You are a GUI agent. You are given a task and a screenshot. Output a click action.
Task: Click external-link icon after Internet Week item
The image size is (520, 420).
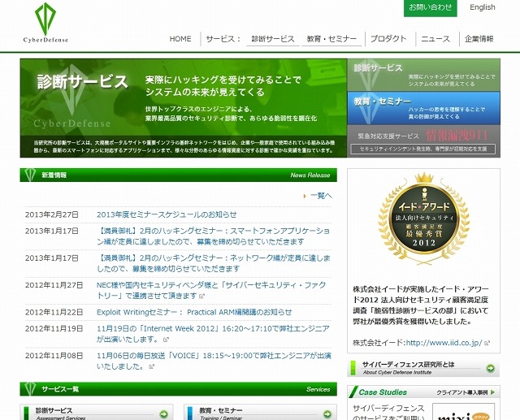[x=166, y=340]
